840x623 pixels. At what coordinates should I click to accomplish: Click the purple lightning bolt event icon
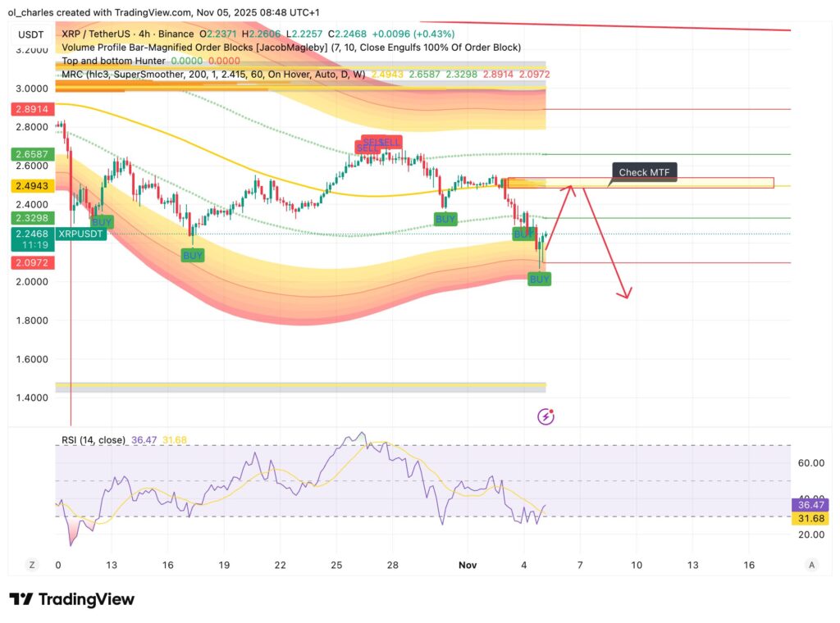(x=546, y=416)
